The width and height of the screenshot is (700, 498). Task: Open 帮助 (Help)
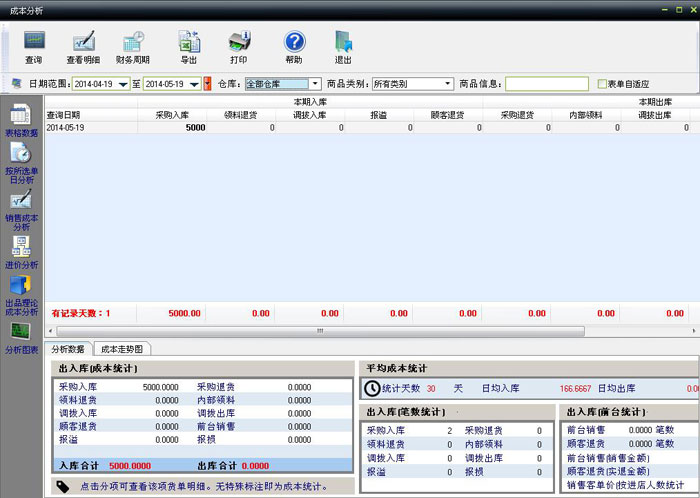tap(293, 46)
